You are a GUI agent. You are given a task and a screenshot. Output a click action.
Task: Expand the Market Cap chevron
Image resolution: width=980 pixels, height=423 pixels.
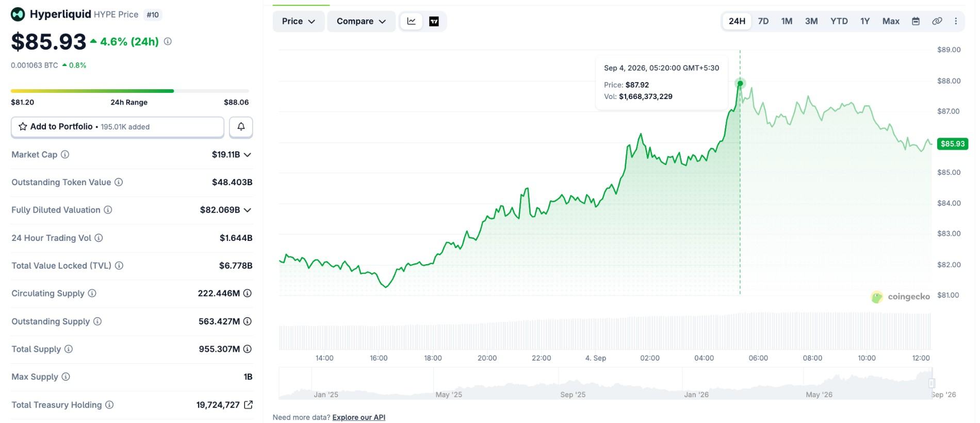point(248,155)
